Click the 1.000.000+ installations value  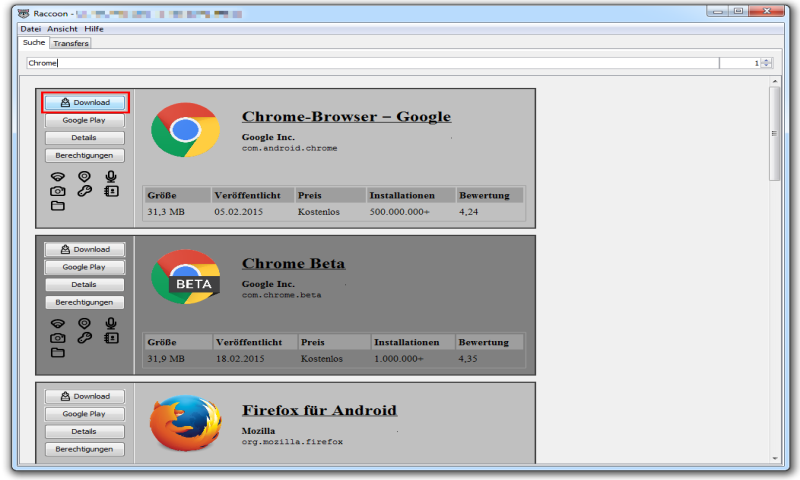point(398,359)
